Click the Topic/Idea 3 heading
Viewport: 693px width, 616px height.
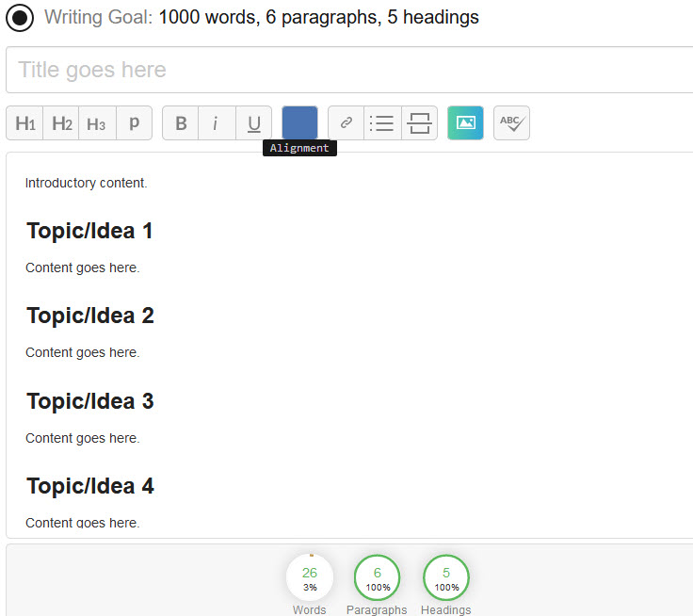90,401
